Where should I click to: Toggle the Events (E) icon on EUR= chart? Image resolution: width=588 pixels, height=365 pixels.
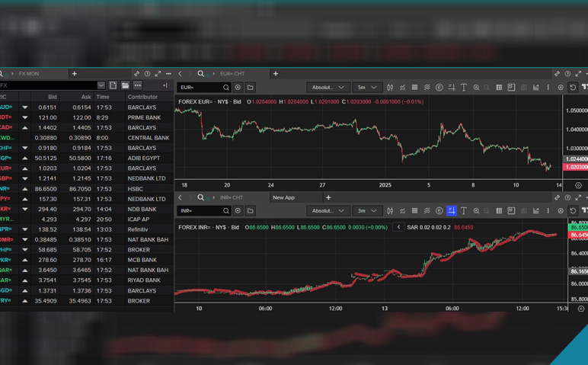tap(439, 88)
